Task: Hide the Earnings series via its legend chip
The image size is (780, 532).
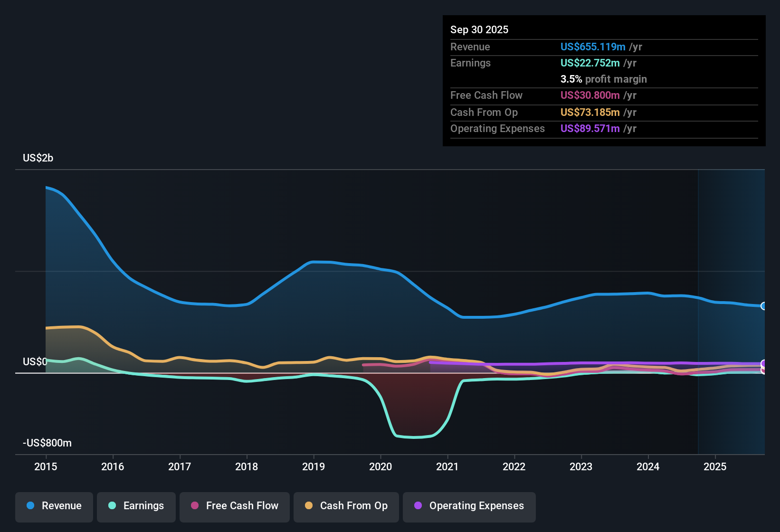Action: point(136,506)
